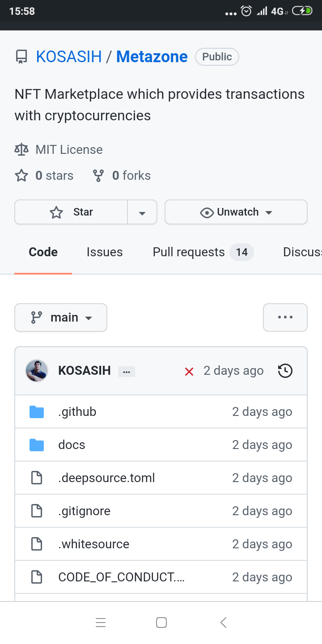Image resolution: width=322 pixels, height=644 pixels.
Task: Tap the fork icon next to 0 forks
Action: pos(98,175)
